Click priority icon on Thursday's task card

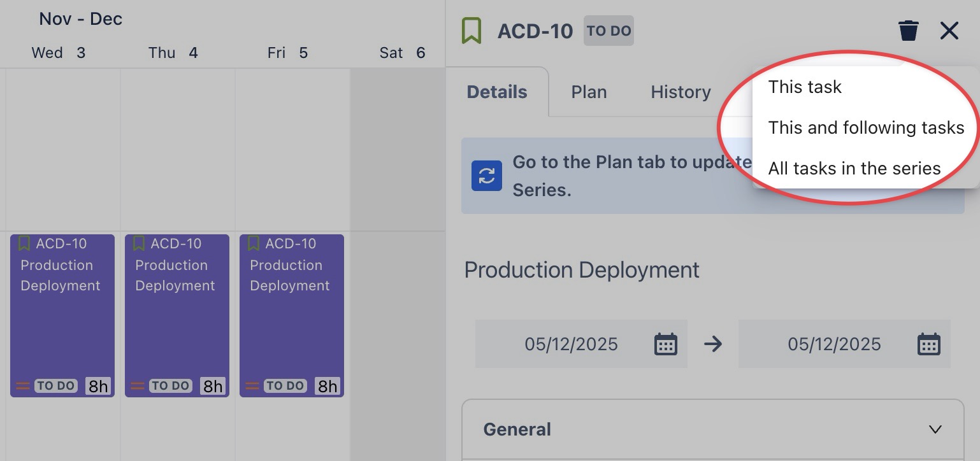(138, 386)
